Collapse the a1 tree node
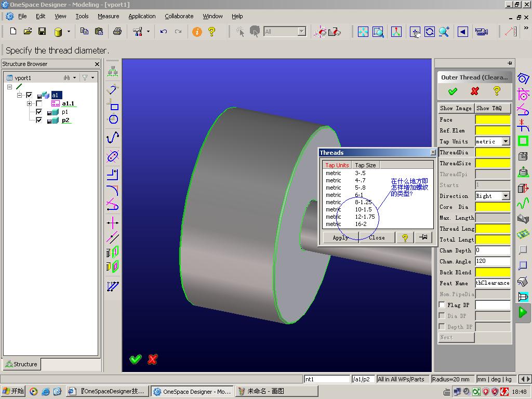This screenshot has height=399, width=532. (19, 96)
